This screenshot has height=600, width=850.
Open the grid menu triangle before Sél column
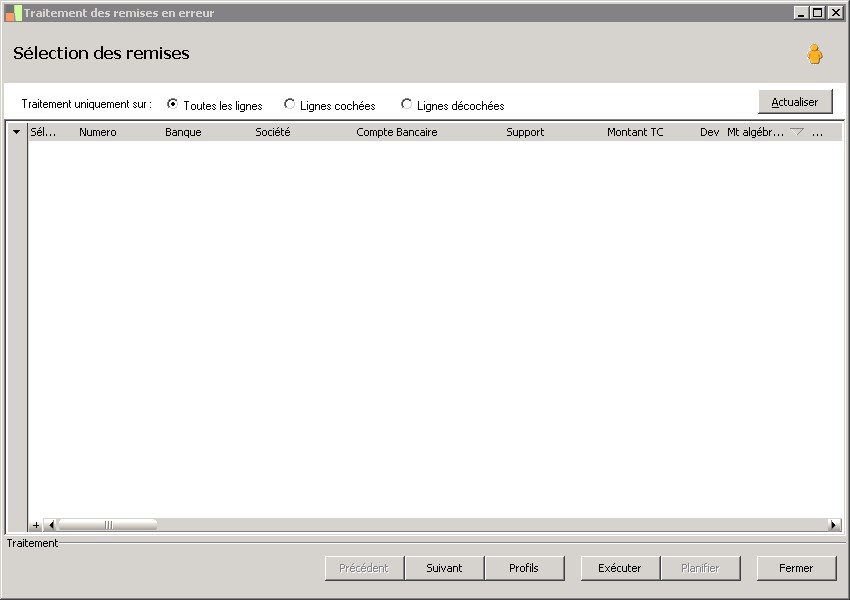point(16,132)
